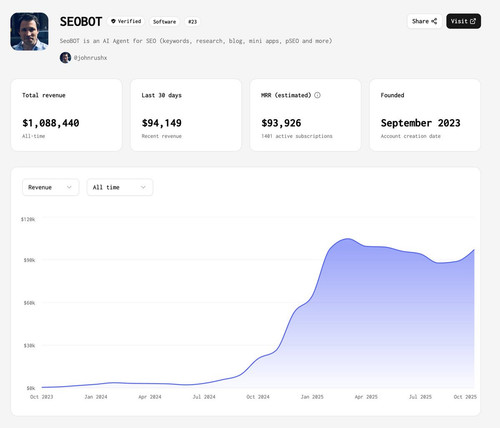Click the small @johnrushx avatar

pos(65,58)
